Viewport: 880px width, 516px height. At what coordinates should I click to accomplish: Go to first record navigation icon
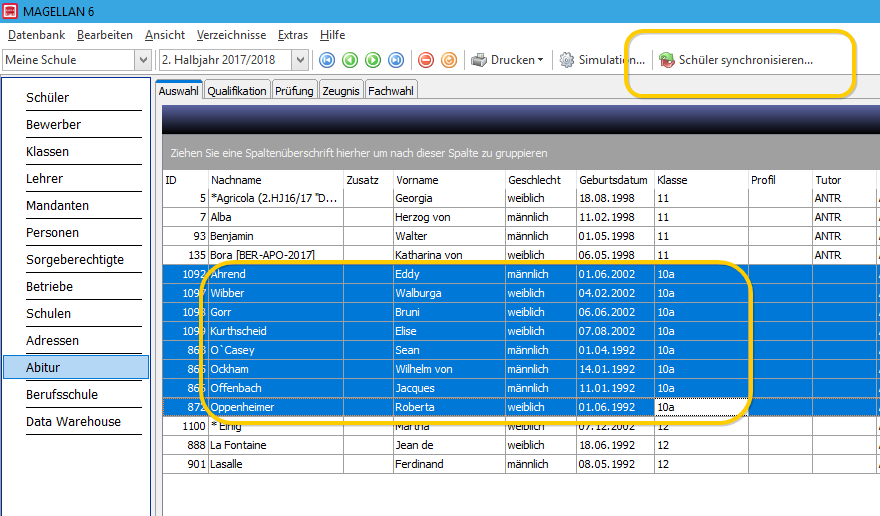[x=327, y=60]
